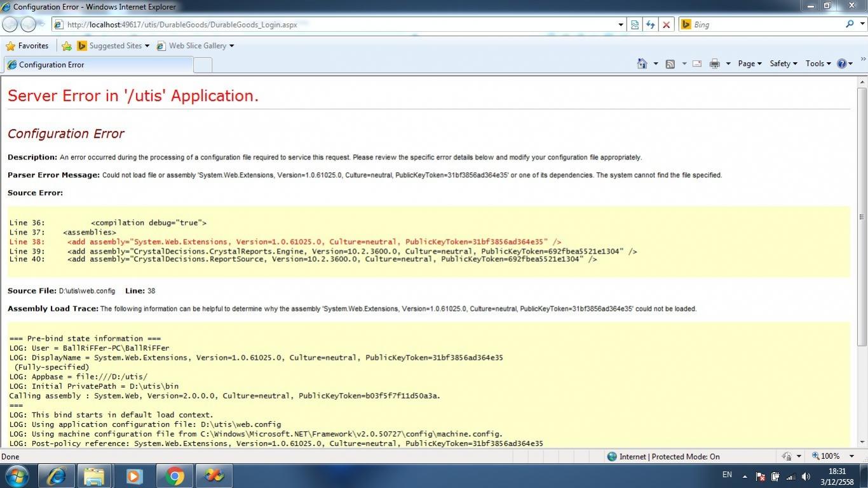Expand the recent pages dropdown arrow
The width and height of the screenshot is (868, 488).
pyautogui.click(x=42, y=24)
